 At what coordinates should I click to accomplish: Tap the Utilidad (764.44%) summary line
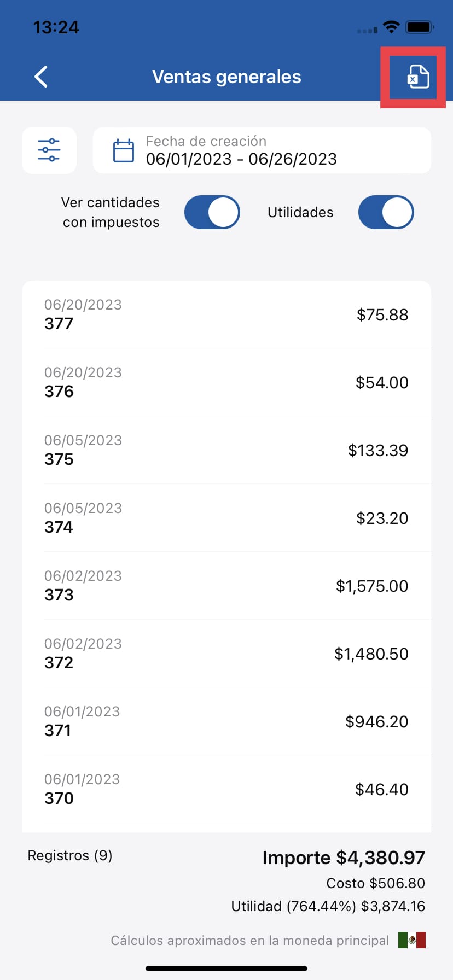[x=328, y=906]
